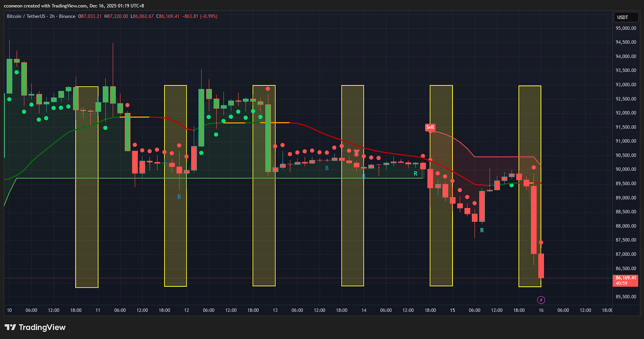644x339 pixels.
Task: Click the high value H87,220.00
Action: pos(116,16)
